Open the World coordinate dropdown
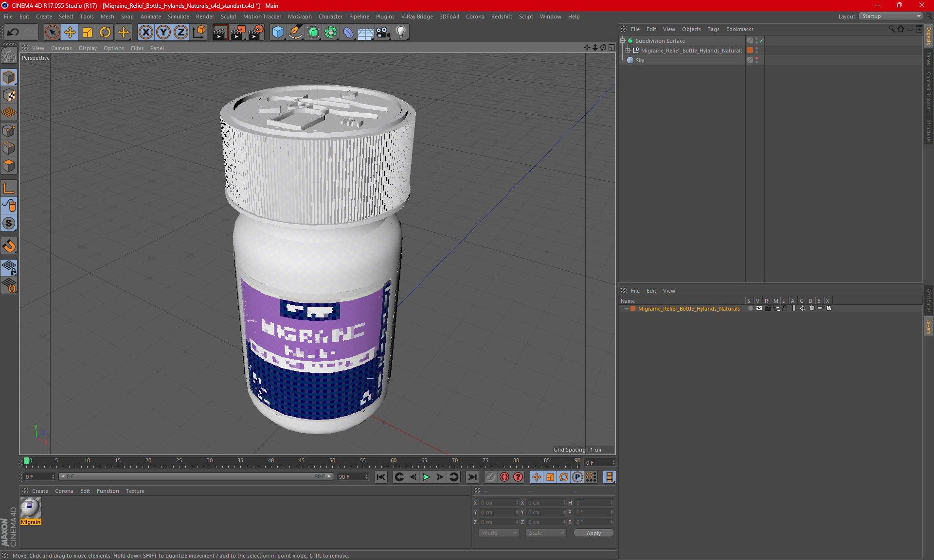Image resolution: width=934 pixels, height=560 pixels. click(499, 533)
